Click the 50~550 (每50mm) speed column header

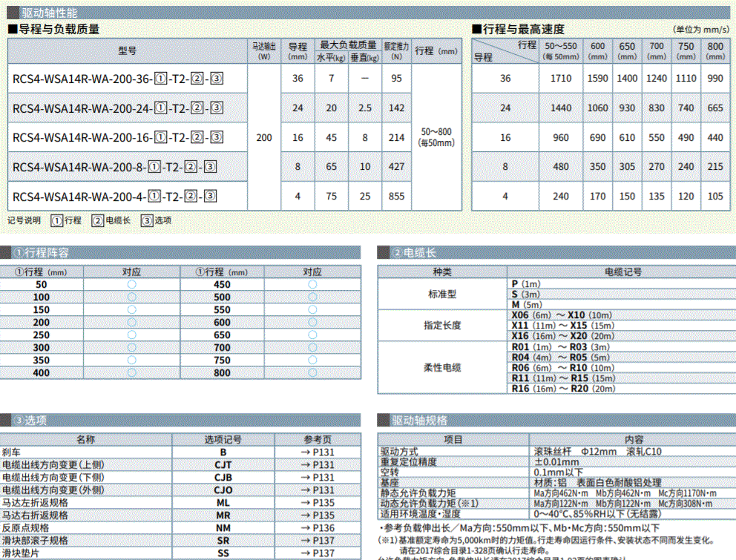[x=561, y=51]
